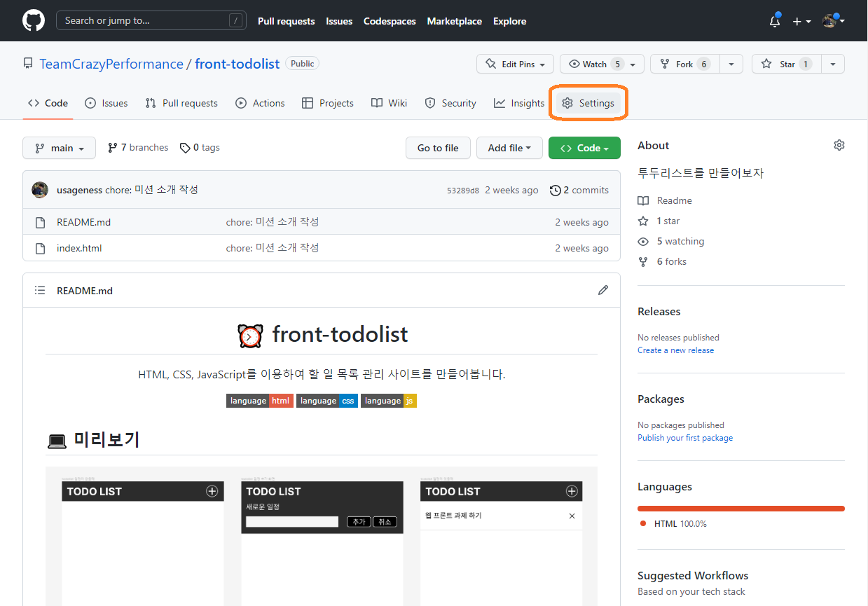Screen dimensions: 868x606
Task: Open usageness author link
Action: 79,190
